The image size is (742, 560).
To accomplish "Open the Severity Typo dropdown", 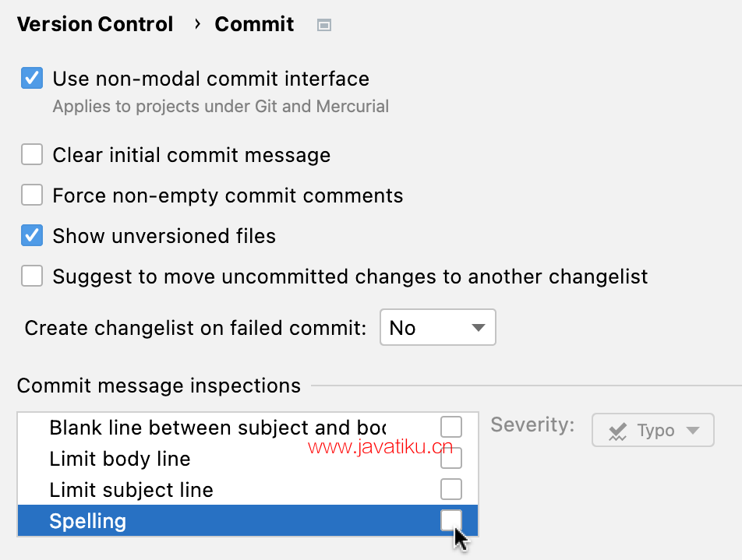I will coord(652,430).
